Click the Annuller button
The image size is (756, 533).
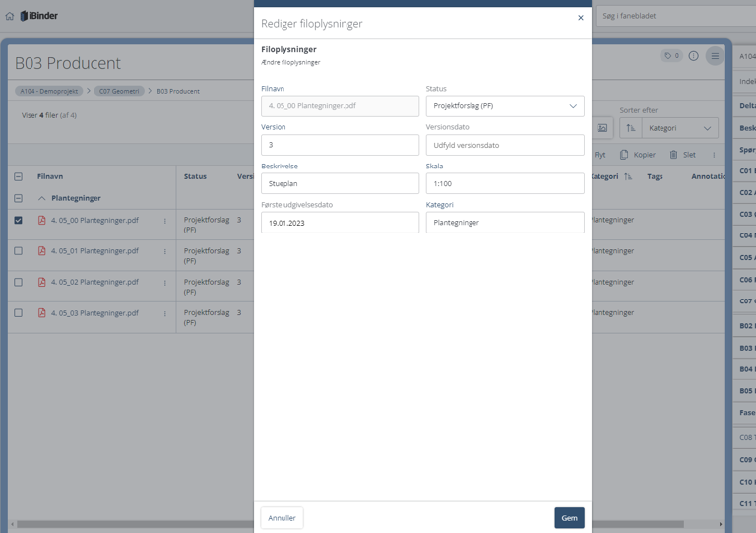282,518
